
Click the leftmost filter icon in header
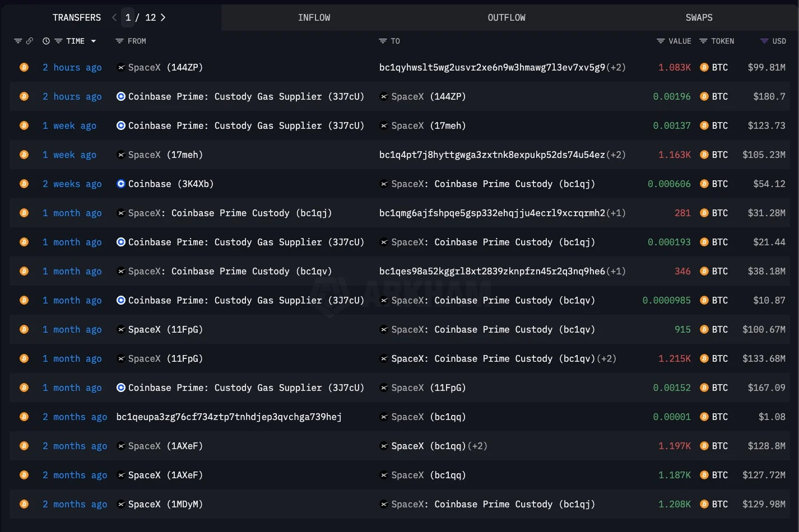pyautogui.click(x=18, y=41)
